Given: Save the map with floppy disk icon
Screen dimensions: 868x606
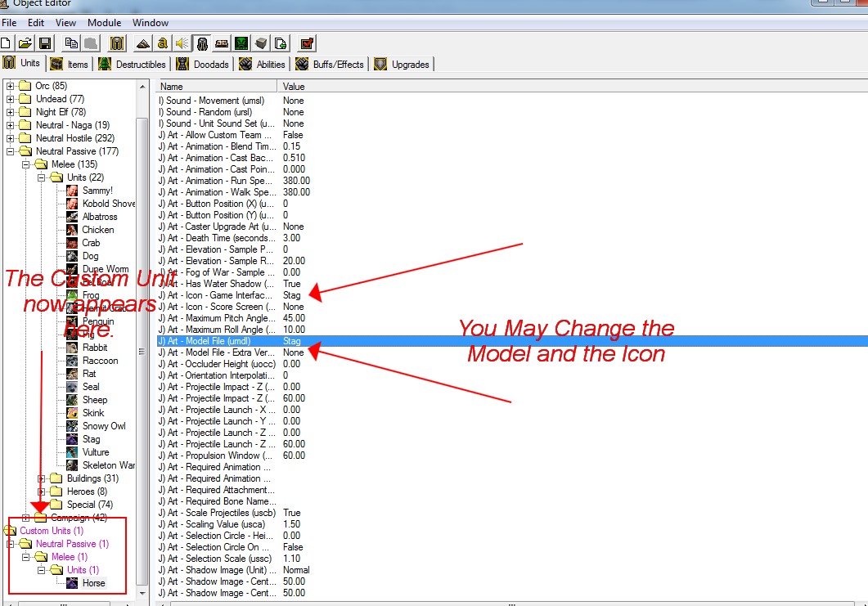Looking at the screenshot, I should pos(45,43).
